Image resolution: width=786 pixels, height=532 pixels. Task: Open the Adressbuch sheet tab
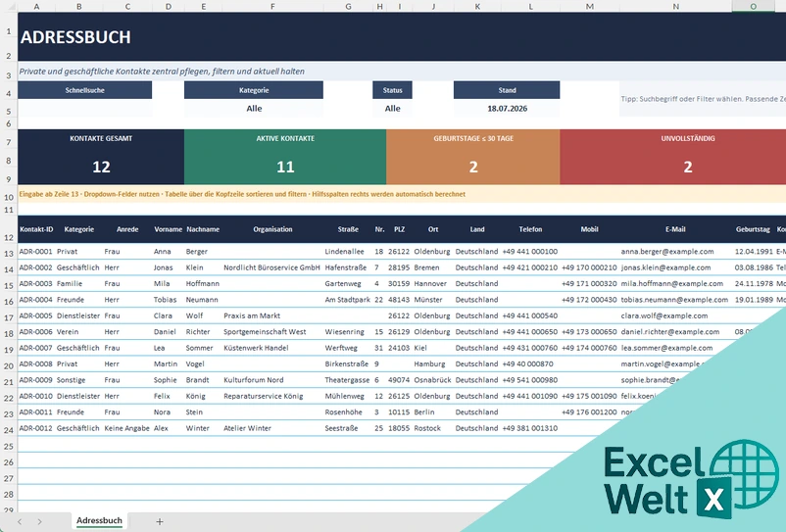[99, 520]
